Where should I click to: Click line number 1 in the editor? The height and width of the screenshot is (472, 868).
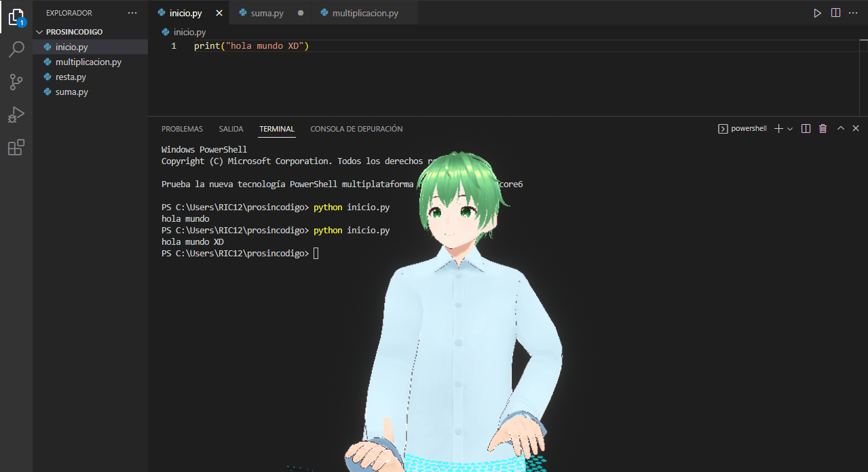click(x=174, y=45)
